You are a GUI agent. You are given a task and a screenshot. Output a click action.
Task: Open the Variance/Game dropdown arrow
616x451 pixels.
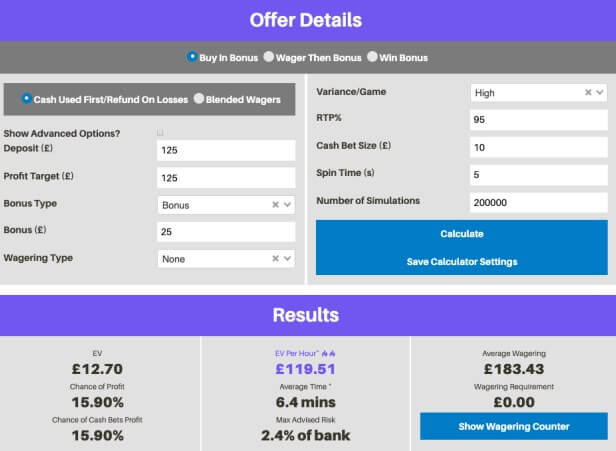[600, 93]
